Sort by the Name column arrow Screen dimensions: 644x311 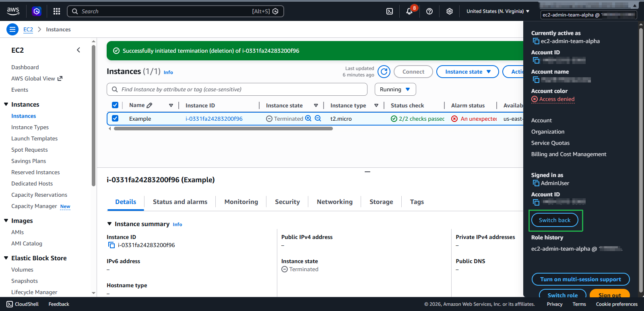point(171,105)
